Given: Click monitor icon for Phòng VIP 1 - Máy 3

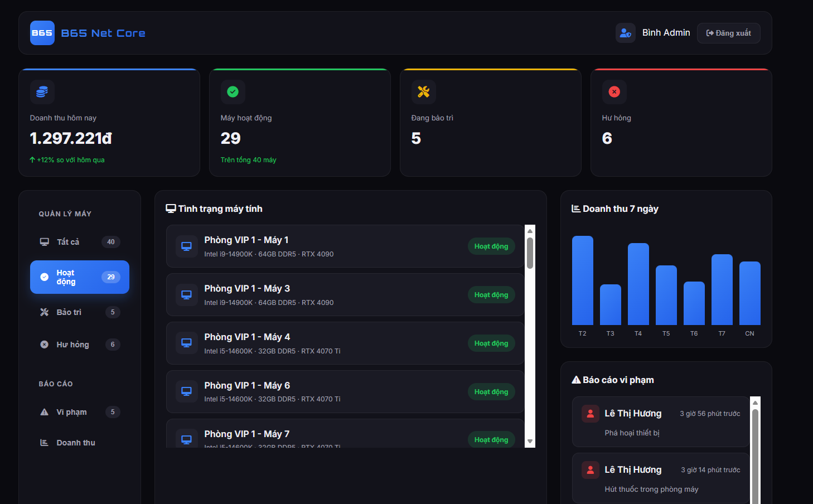Looking at the screenshot, I should (x=186, y=295).
